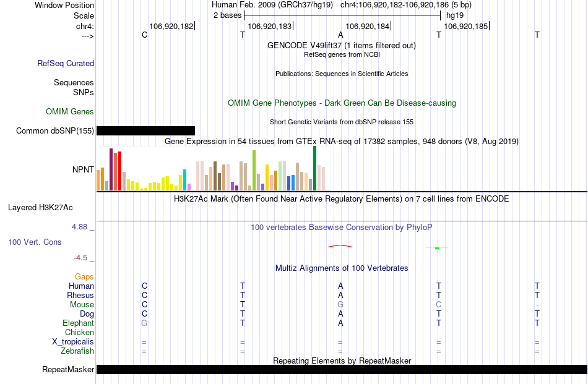
Task: Click the Sequences SNPs track label
Action: [x=74, y=87]
